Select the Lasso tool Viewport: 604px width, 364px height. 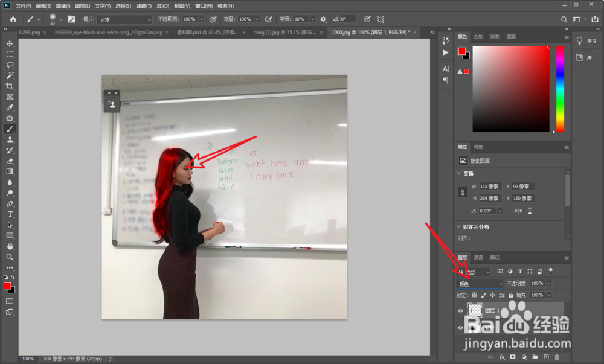(10, 65)
